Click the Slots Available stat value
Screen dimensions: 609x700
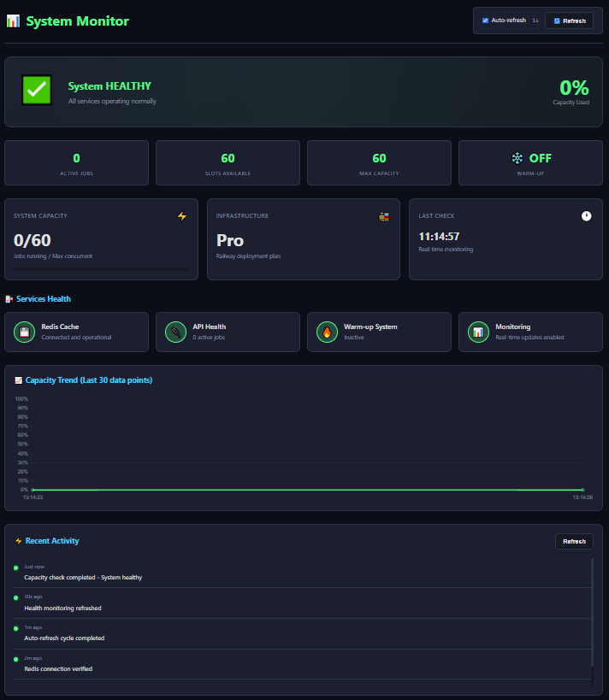tap(228, 158)
